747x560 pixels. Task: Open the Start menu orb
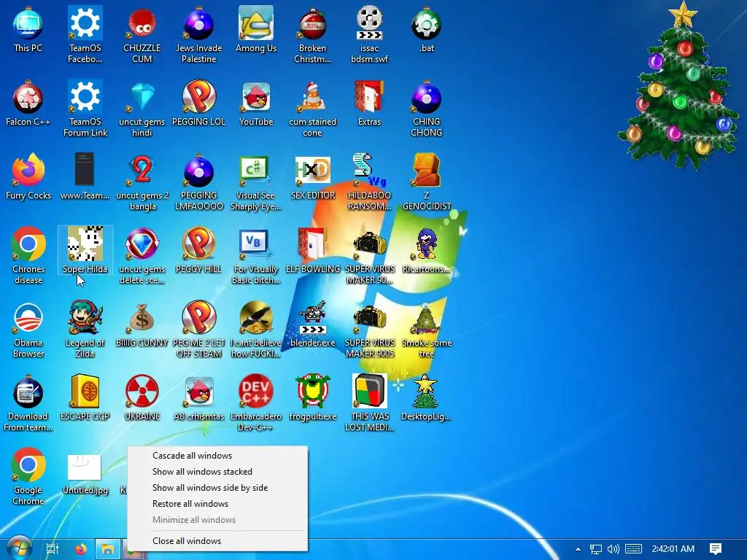(x=20, y=549)
